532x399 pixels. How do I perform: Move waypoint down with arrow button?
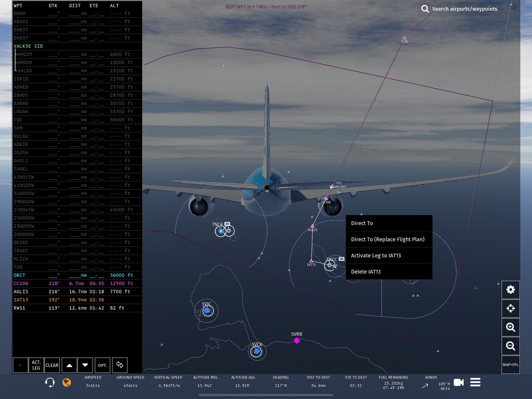coord(85,365)
